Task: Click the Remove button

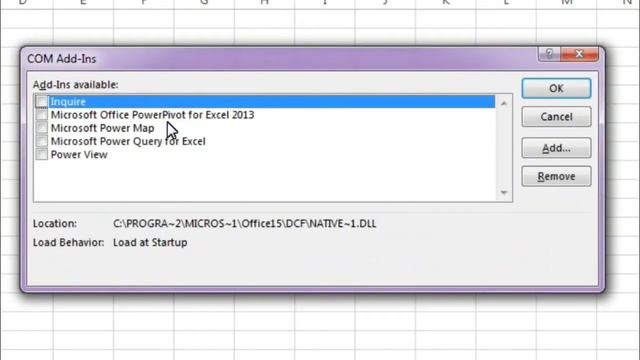Action: coord(556,176)
